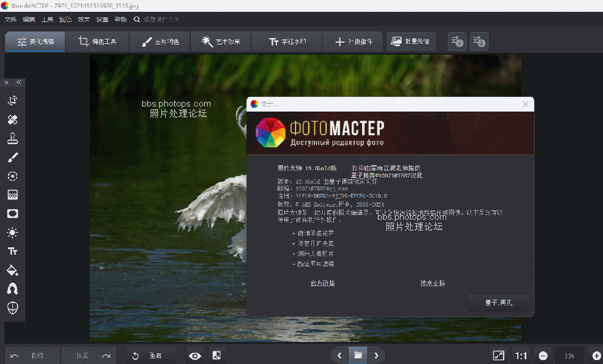This screenshot has width=603, height=364.
Task: Select the clone stamp tool
Action: coord(12,139)
